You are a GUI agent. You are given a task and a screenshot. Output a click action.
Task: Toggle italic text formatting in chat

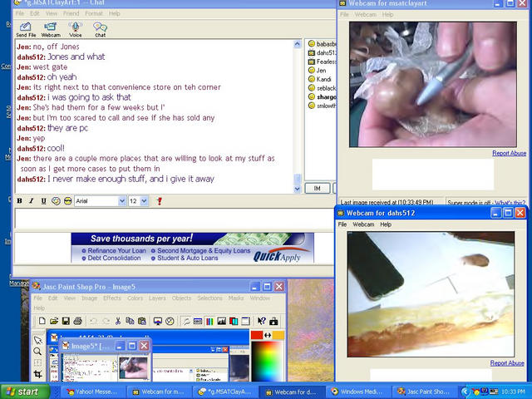point(32,201)
